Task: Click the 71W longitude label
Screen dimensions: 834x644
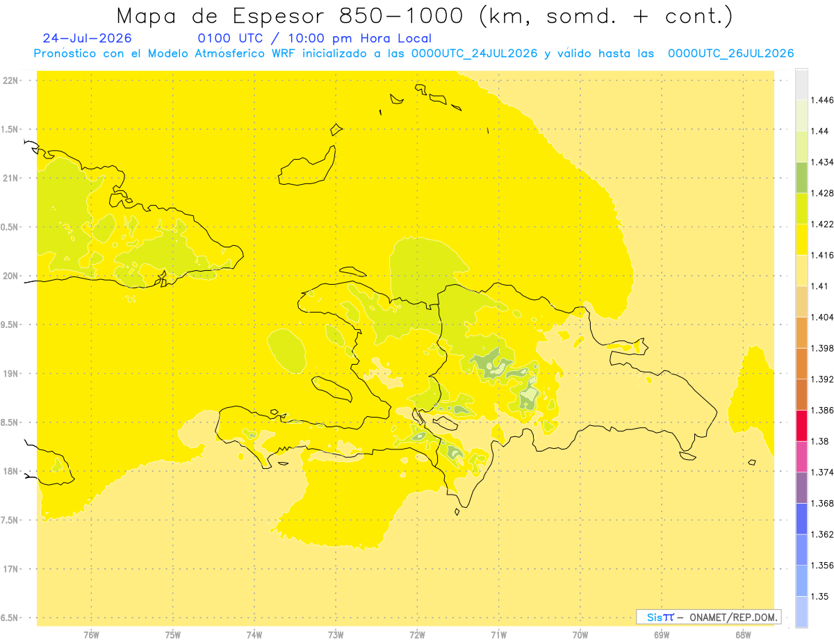Action: 498,634
